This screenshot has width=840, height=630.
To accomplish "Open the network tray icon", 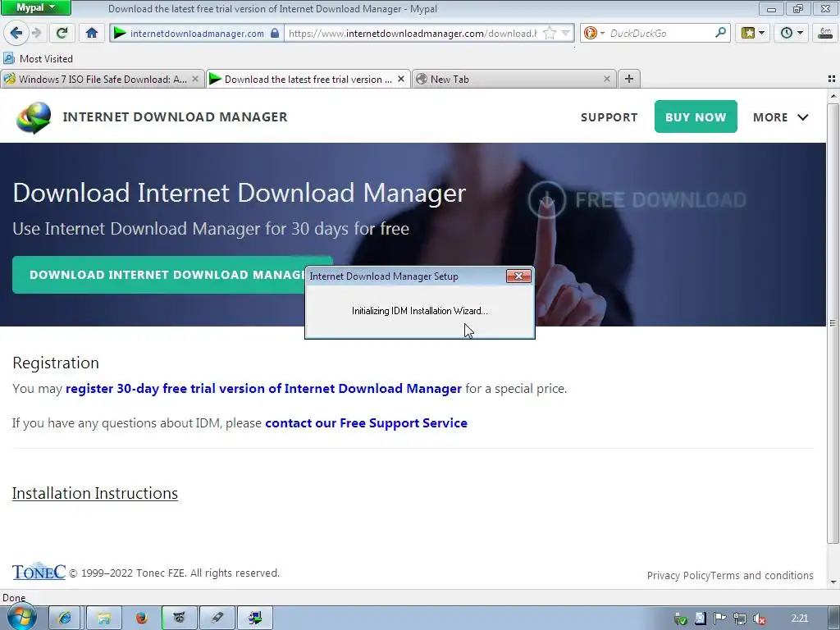I will click(740, 619).
